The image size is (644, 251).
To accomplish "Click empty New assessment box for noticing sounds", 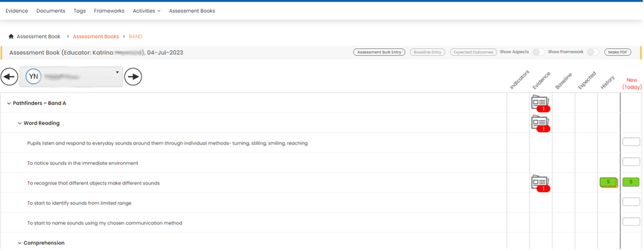I will click(x=631, y=163).
